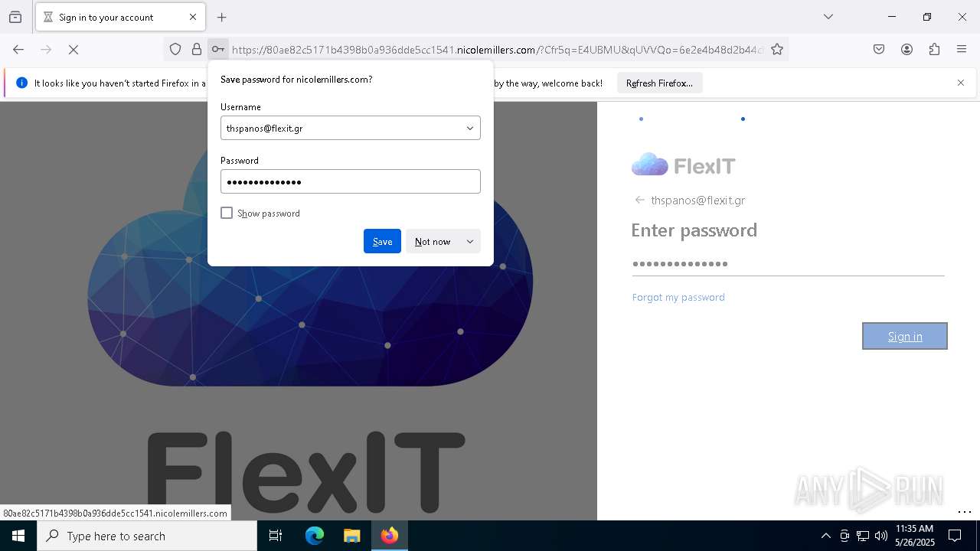Open Save to Pocket icon
The width and height of the screenshot is (980, 551).
(879, 49)
